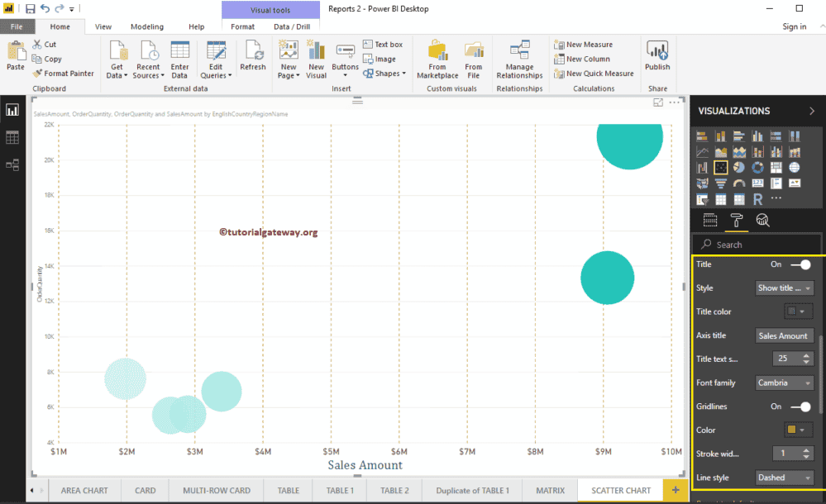This screenshot has width=826, height=504.
Task: Select the Gauge visualization icon
Action: pyautogui.click(x=739, y=183)
